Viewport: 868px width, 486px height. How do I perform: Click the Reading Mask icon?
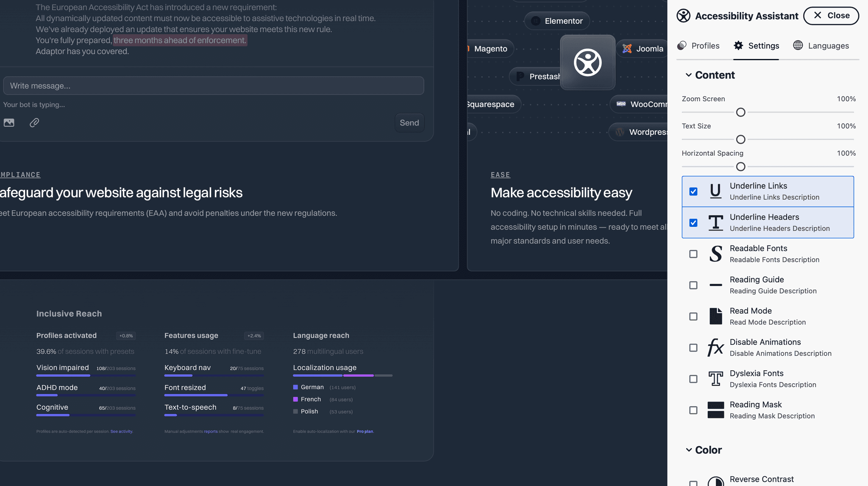(715, 410)
